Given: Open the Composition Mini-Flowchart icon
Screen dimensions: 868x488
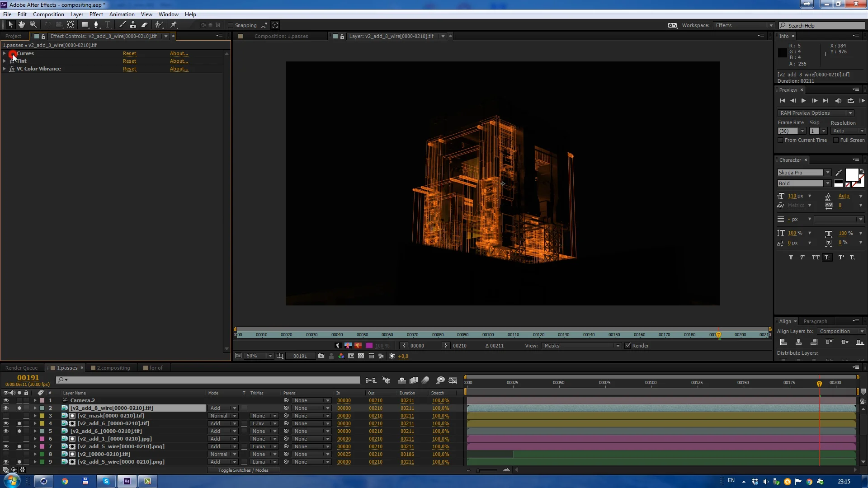Looking at the screenshot, I should click(x=371, y=380).
